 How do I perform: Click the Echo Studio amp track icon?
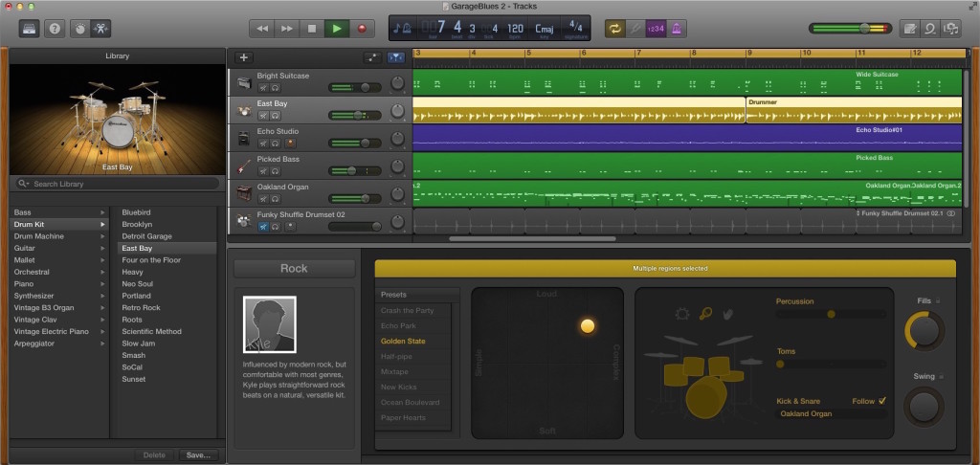pyautogui.click(x=244, y=138)
